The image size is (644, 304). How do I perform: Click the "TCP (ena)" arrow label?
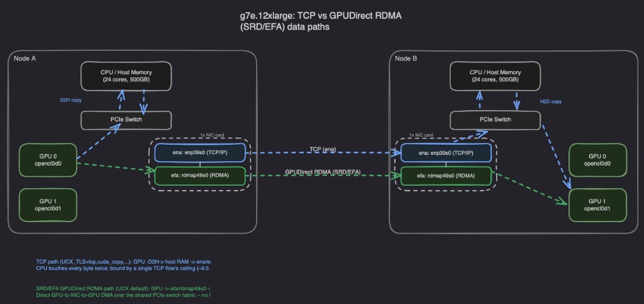(x=323, y=149)
